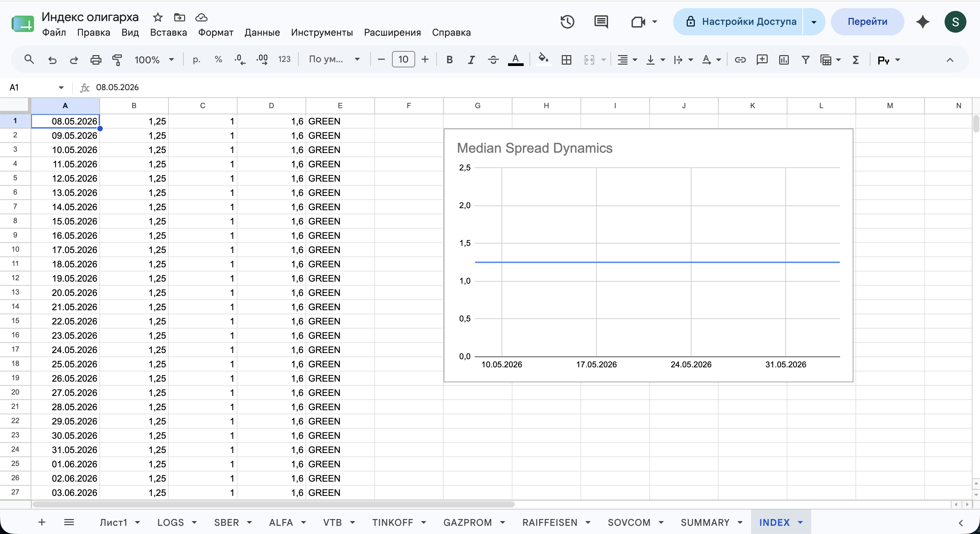
Task: Select column E header
Action: click(340, 105)
